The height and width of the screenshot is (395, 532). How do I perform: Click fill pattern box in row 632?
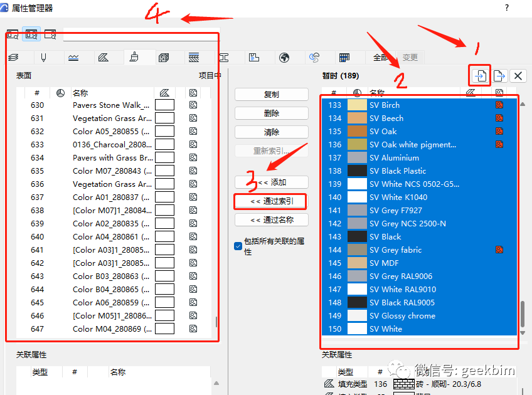point(164,131)
